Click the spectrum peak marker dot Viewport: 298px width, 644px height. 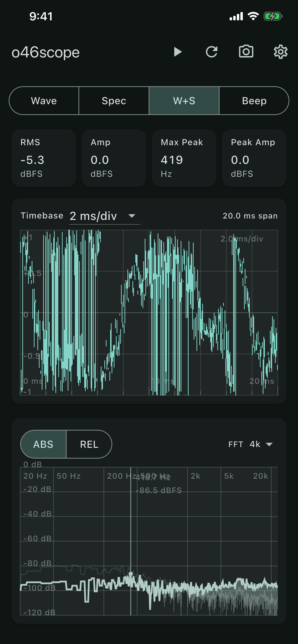[131, 574]
